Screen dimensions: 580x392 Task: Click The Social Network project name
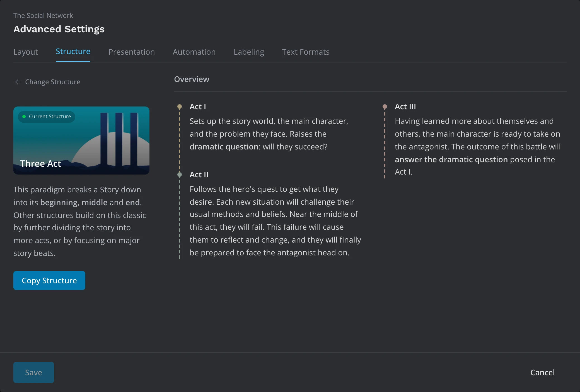(x=43, y=15)
